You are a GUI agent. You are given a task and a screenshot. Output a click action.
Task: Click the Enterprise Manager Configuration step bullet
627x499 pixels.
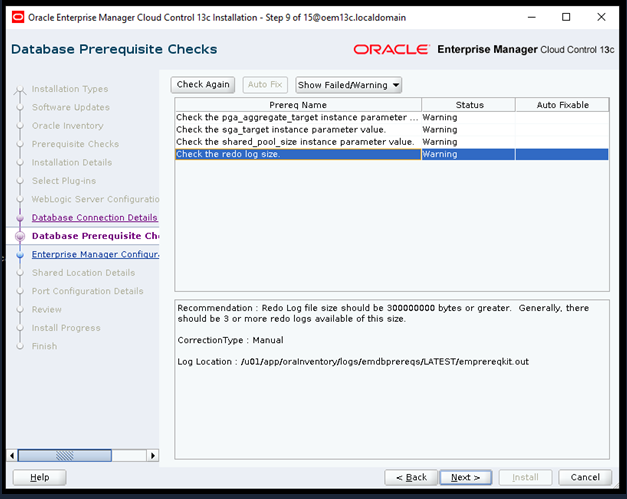20,255
